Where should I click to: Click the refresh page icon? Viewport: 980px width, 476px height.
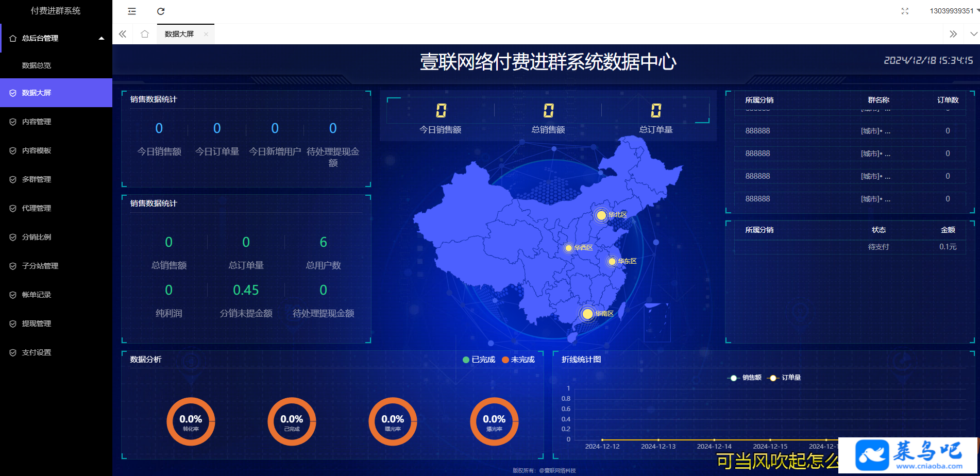[161, 11]
